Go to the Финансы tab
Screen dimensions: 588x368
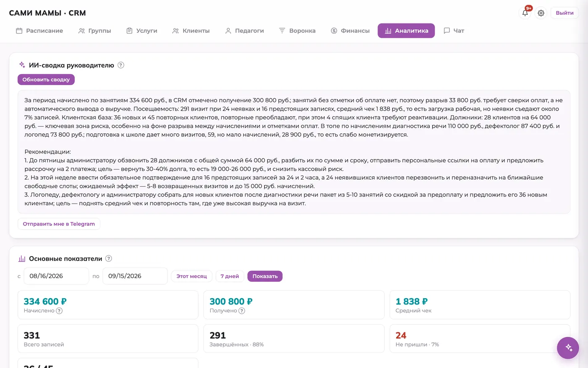(350, 31)
